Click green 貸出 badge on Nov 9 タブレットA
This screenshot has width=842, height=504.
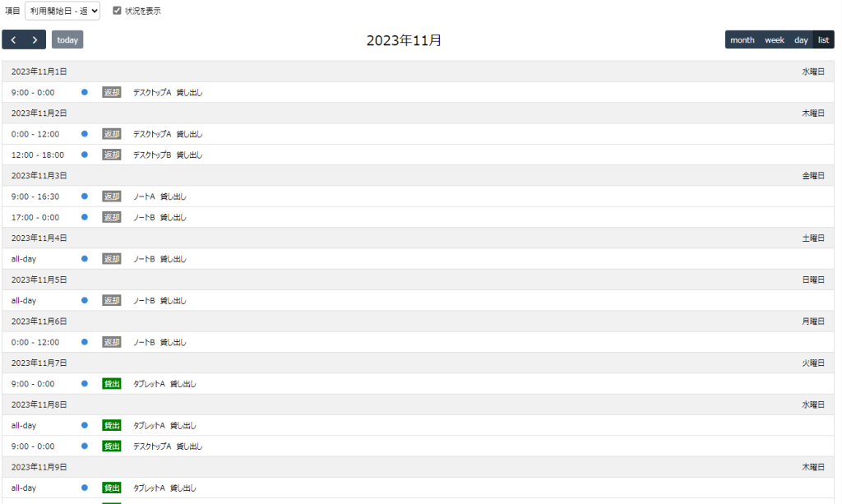point(112,488)
